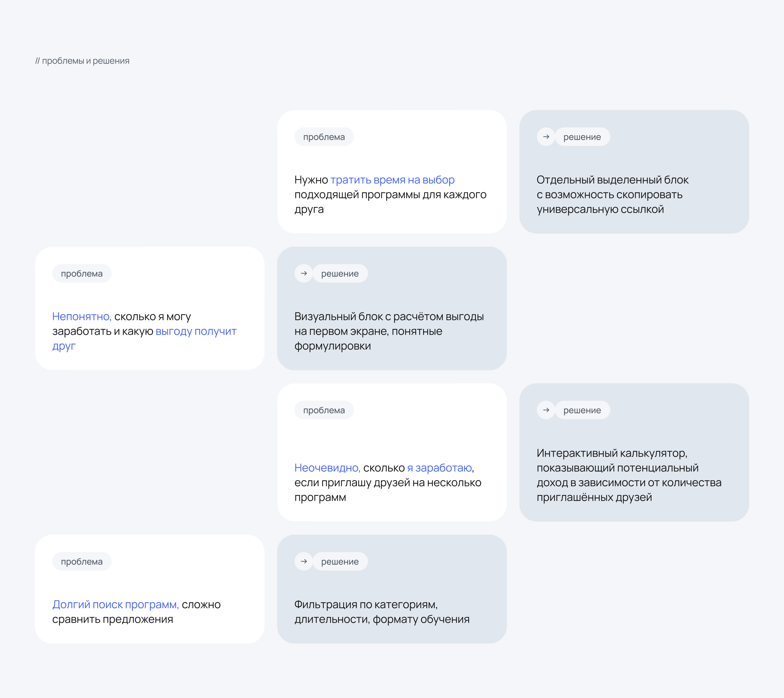Viewport: 784px width, 698px height.
Task: Click the "решение" tag above "Отдельный выделенный блок"
Action: tap(582, 137)
